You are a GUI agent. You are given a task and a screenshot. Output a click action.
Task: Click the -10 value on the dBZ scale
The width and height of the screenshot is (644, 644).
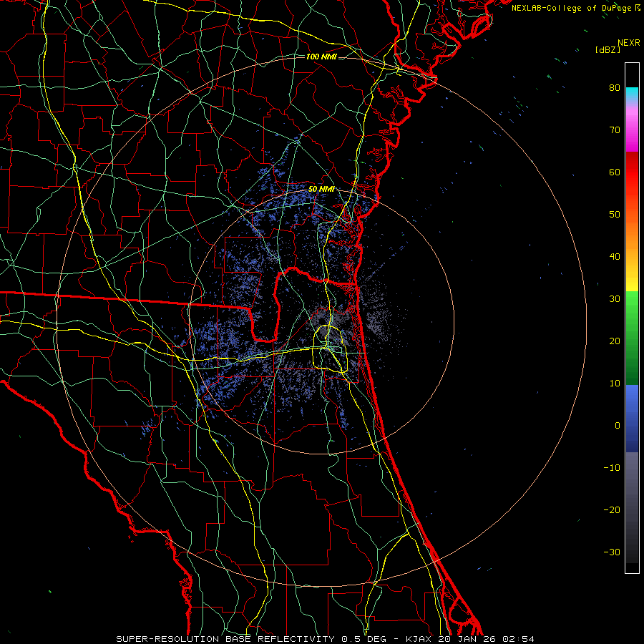(x=612, y=468)
